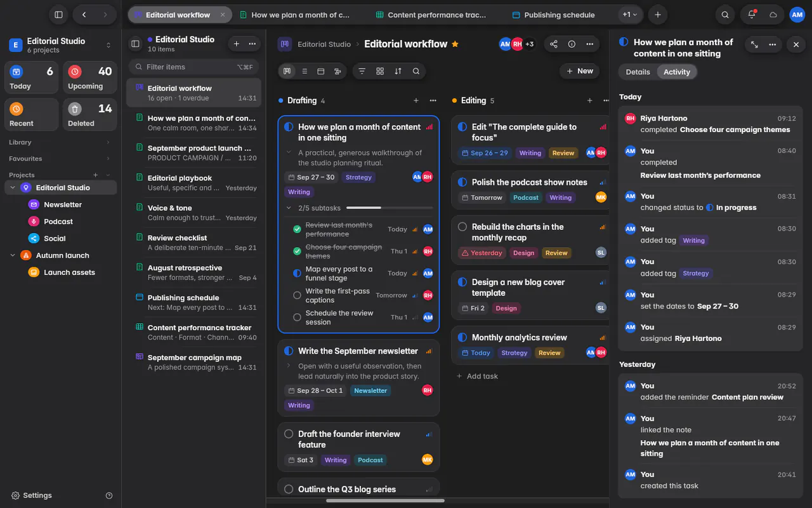Image resolution: width=812 pixels, height=508 pixels.
Task: Mark 'Rebuild the charts in the monthly recap' complete
Action: coord(462,227)
